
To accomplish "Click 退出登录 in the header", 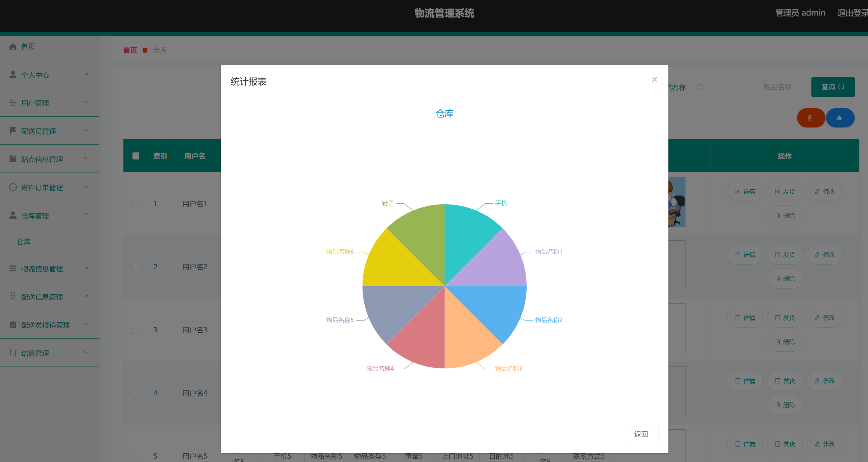I will click(x=852, y=13).
